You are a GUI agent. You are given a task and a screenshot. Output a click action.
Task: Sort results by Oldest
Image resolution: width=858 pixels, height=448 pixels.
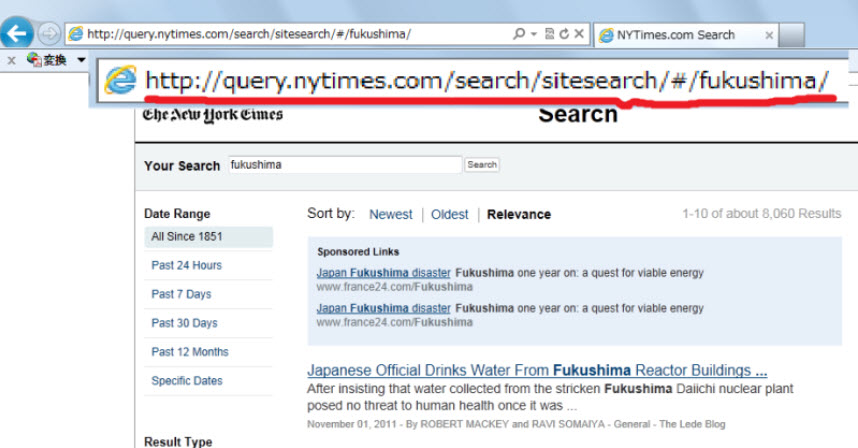[449, 214]
